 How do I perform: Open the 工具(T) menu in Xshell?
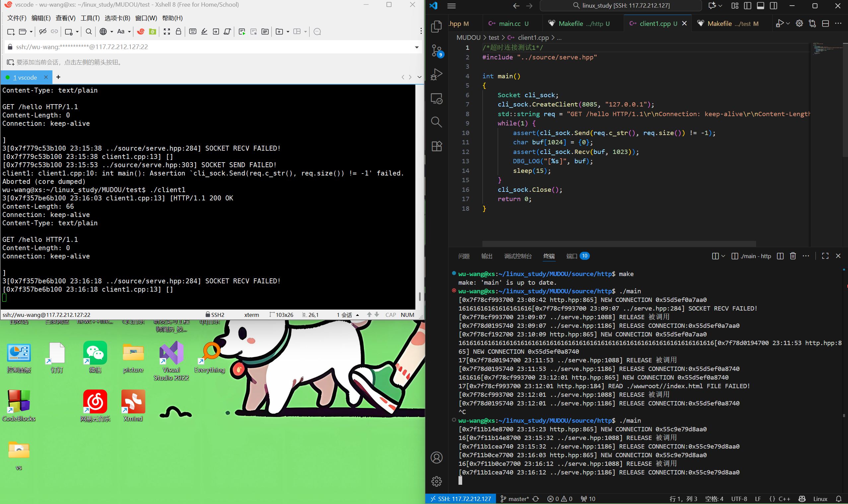click(90, 18)
